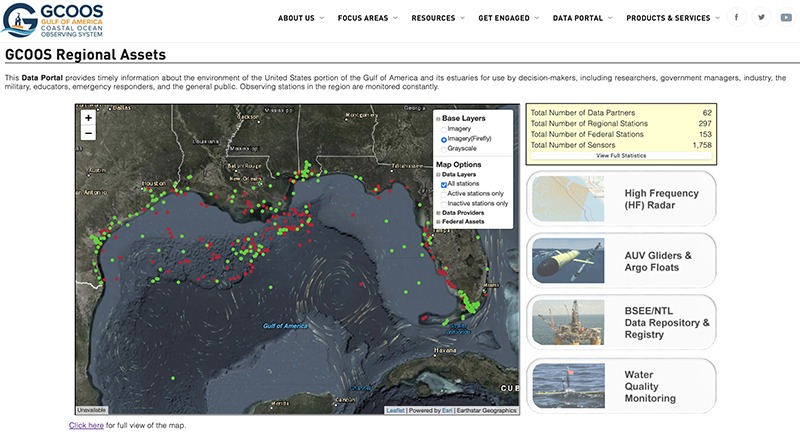The height and width of the screenshot is (432, 800).
Task: Open the About Us dropdown menu
Action: pyautogui.click(x=301, y=18)
